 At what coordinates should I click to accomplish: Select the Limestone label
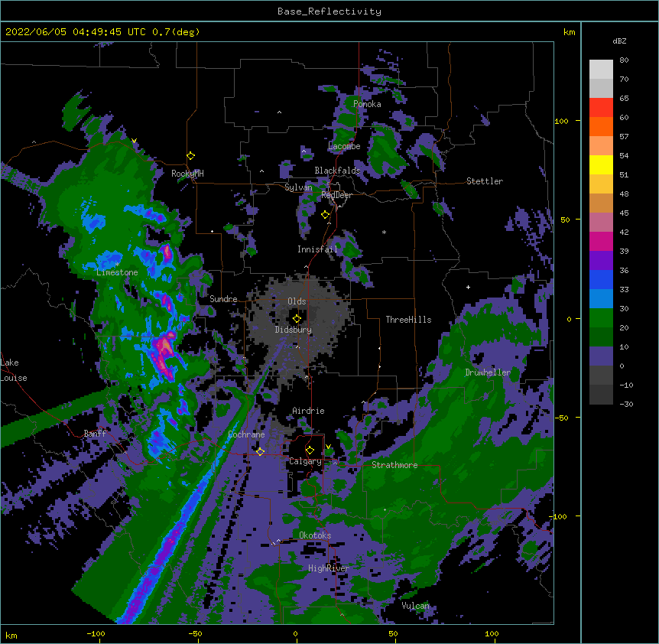click(117, 272)
